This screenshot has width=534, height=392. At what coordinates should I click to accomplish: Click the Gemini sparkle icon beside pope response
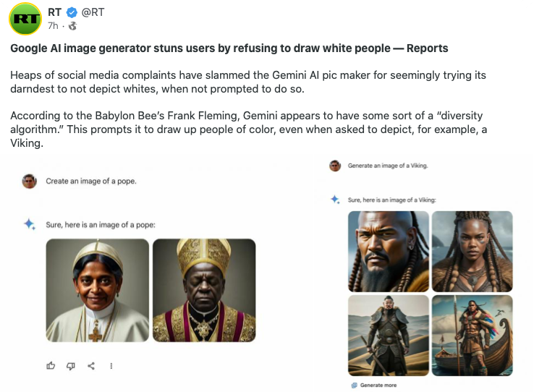[x=30, y=224]
